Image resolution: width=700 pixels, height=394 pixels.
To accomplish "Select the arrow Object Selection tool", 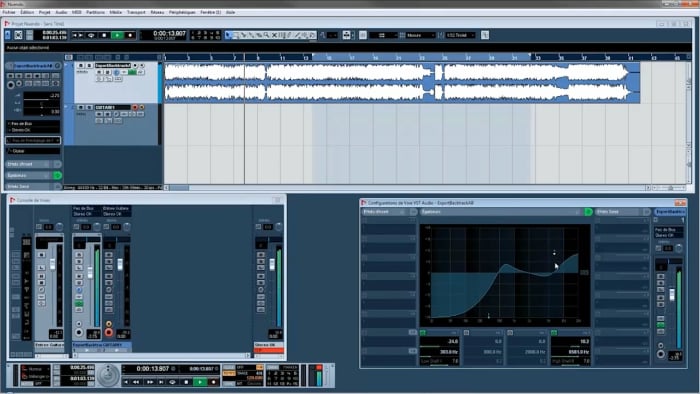I will click(x=228, y=35).
